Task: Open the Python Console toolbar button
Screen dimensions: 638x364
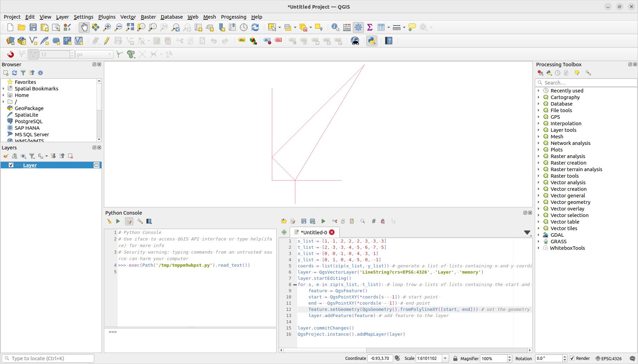Action: (372, 41)
